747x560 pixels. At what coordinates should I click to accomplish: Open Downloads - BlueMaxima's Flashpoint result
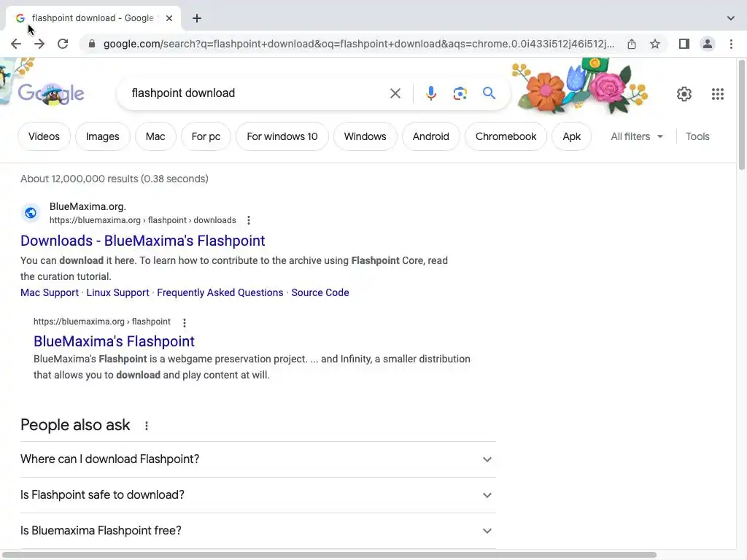click(x=142, y=241)
